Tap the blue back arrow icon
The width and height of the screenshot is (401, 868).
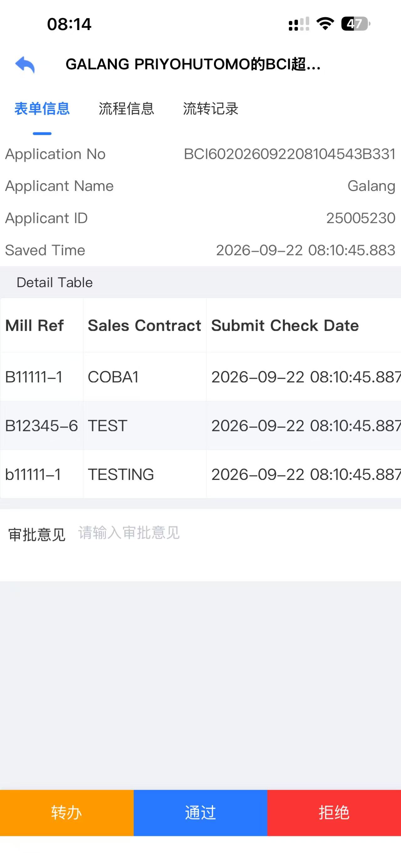(25, 64)
